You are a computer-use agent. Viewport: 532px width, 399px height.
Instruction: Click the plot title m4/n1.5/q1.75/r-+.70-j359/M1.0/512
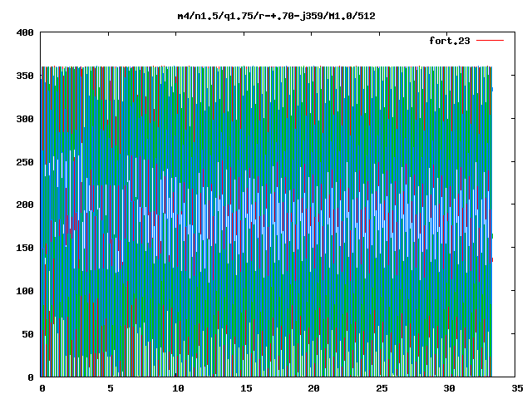pos(277,16)
